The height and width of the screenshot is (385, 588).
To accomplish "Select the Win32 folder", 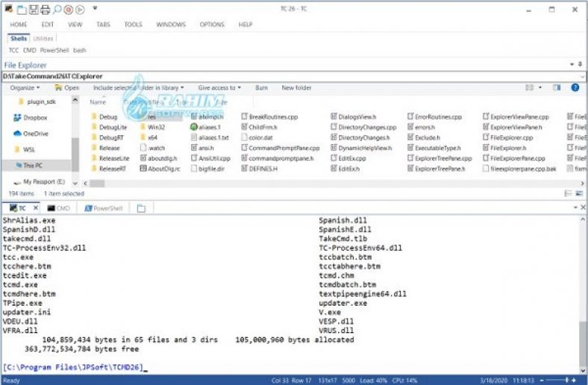I will click(x=153, y=127).
